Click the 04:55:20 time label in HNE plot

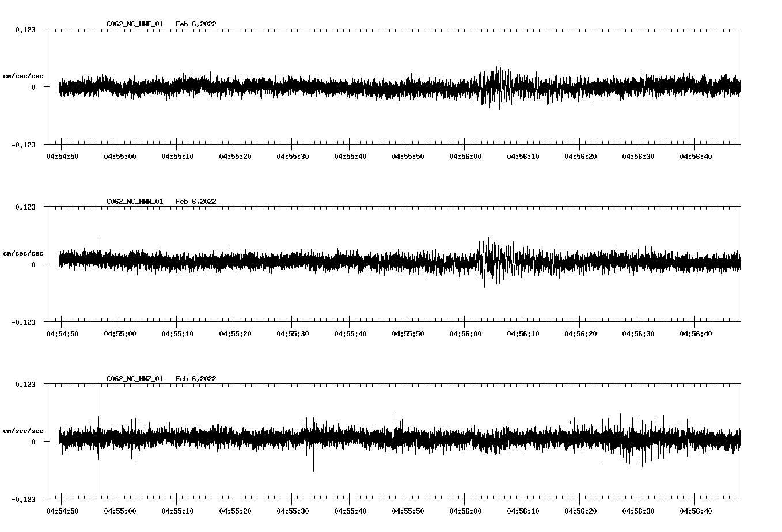pos(235,156)
